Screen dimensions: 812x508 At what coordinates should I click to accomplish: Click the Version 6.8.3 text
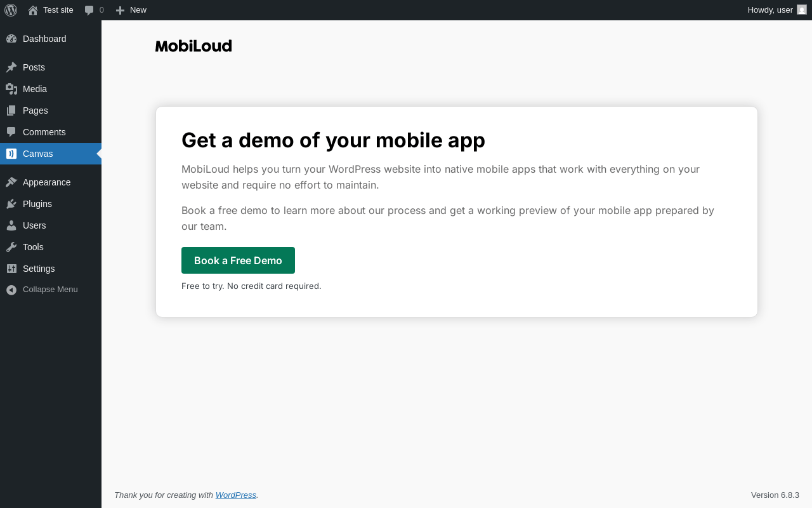pos(775,495)
